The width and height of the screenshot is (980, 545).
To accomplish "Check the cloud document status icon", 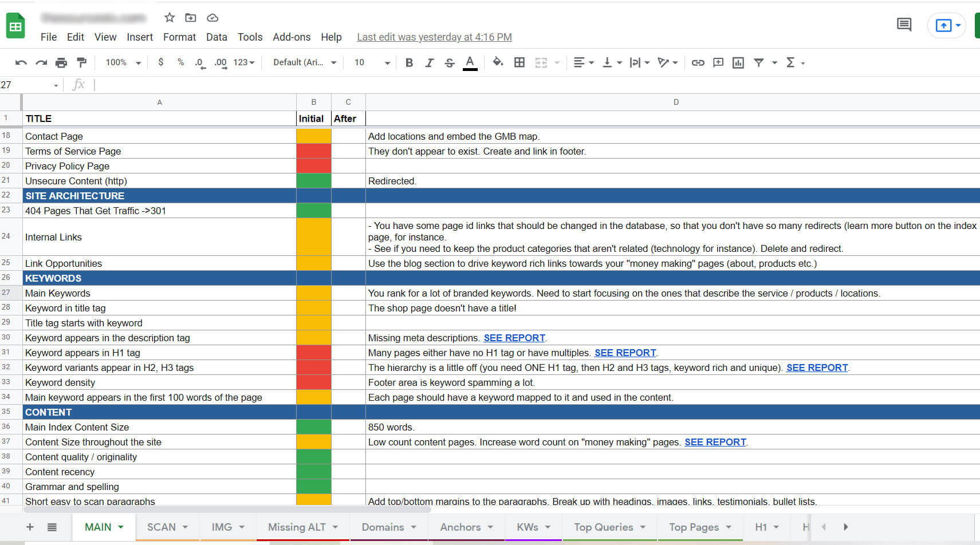I will pos(212,18).
